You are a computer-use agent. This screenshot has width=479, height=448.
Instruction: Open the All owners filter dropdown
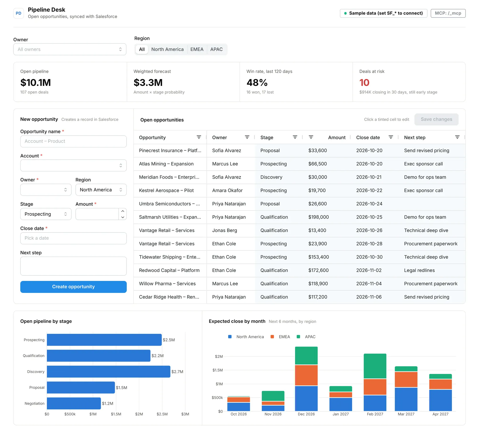pos(70,49)
